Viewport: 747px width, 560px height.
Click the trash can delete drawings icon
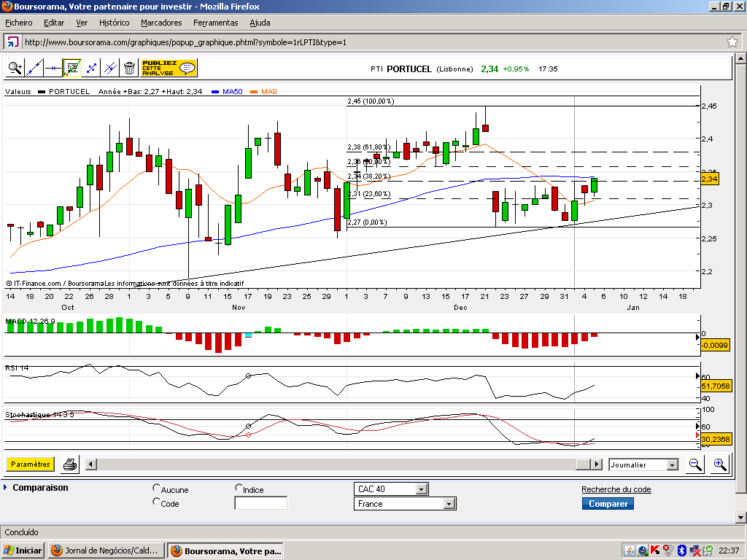[129, 68]
